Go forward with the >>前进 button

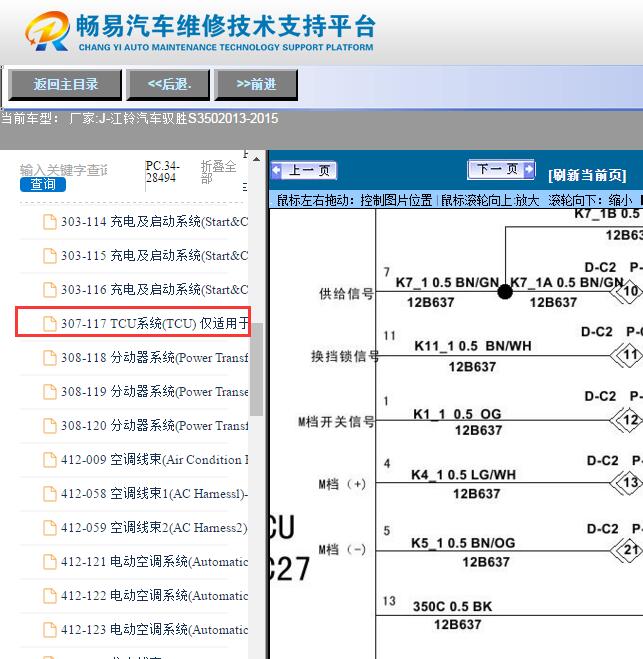click(256, 85)
